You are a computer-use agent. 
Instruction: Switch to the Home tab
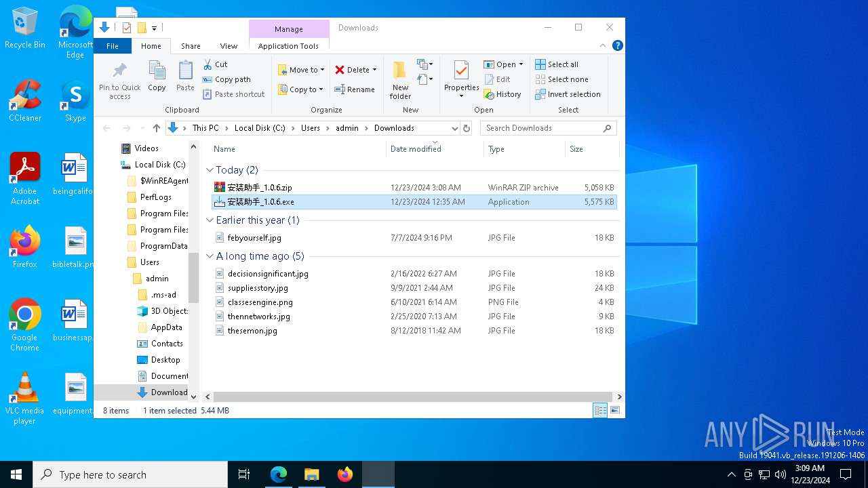[151, 46]
